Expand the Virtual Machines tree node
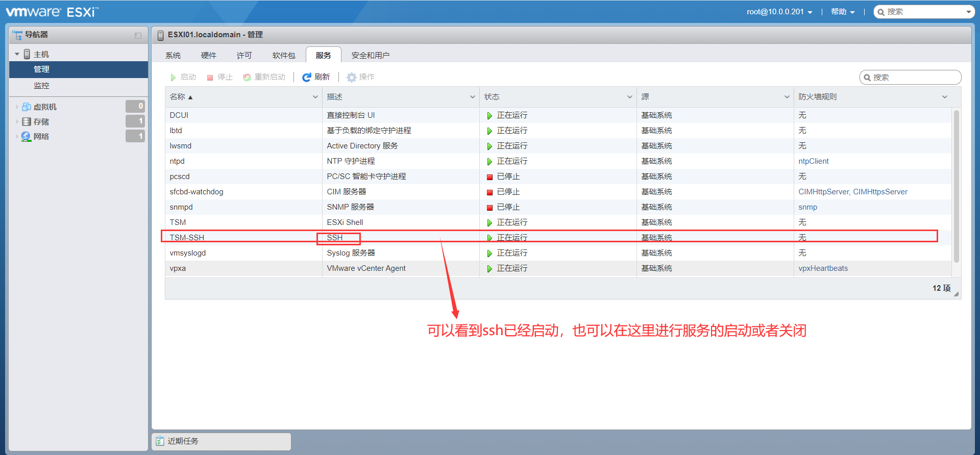This screenshot has width=980, height=455. click(x=17, y=107)
